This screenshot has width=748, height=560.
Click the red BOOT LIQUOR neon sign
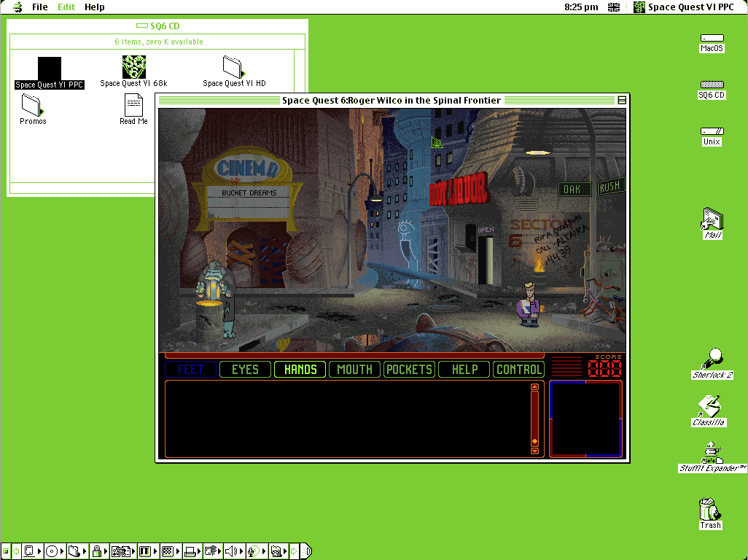(459, 188)
